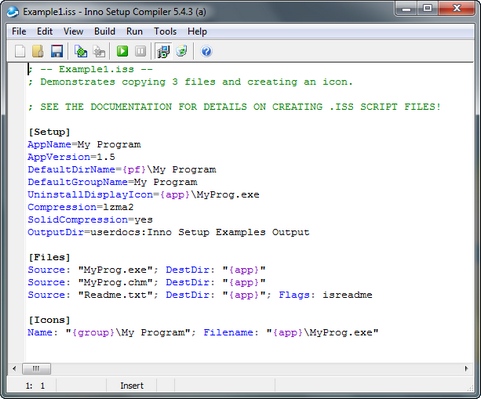Click the OutputDir line
The image size is (481, 399).
[169, 232]
